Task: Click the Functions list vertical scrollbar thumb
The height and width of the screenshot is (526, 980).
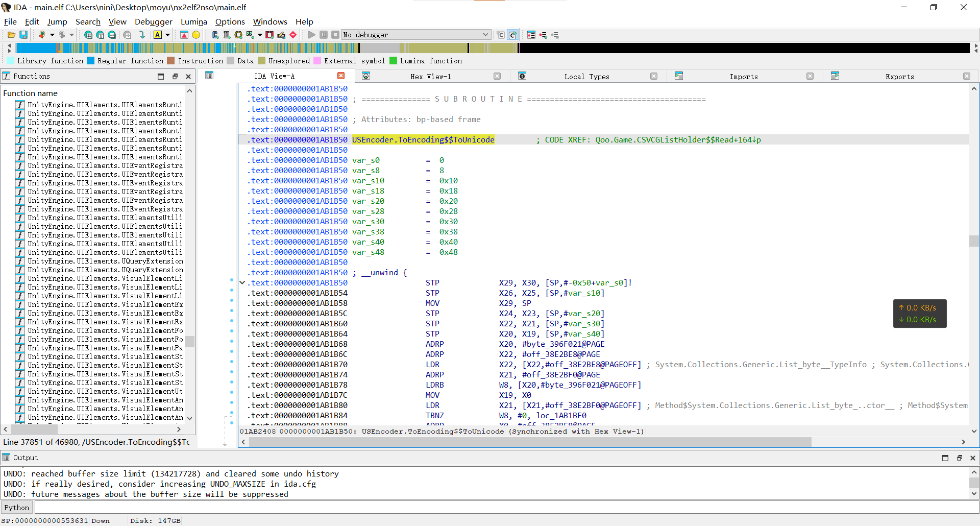Action: pyautogui.click(x=189, y=341)
